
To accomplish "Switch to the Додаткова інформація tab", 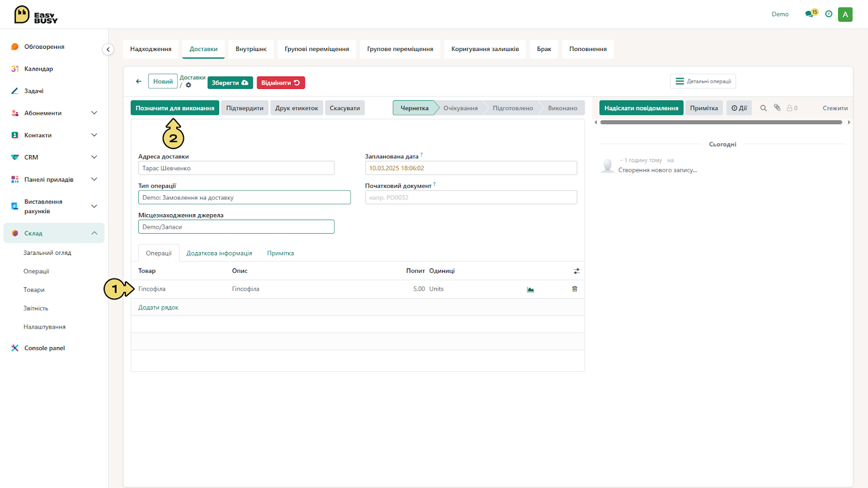I will tap(219, 253).
